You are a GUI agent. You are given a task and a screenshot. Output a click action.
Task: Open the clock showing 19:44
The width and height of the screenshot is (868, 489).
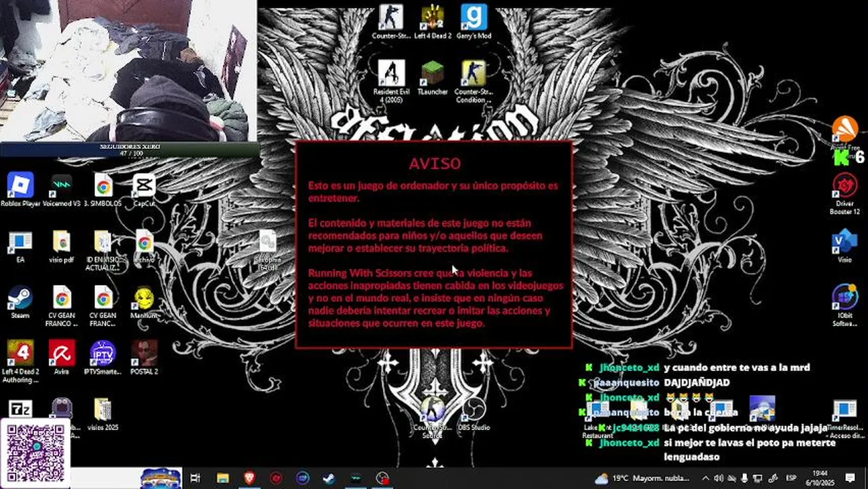[820, 478]
